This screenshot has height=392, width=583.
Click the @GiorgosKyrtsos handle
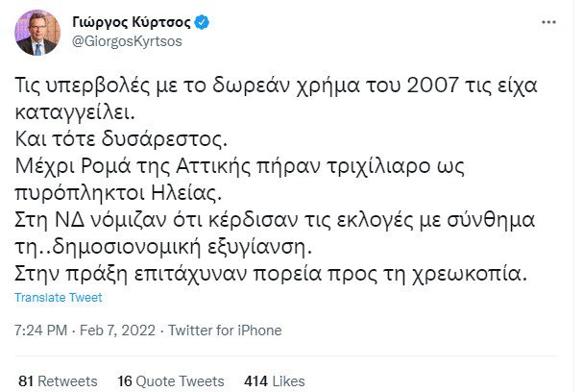point(127,42)
